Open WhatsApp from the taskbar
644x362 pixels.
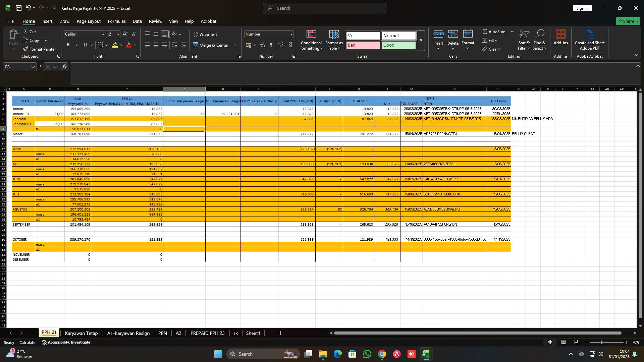367,354
